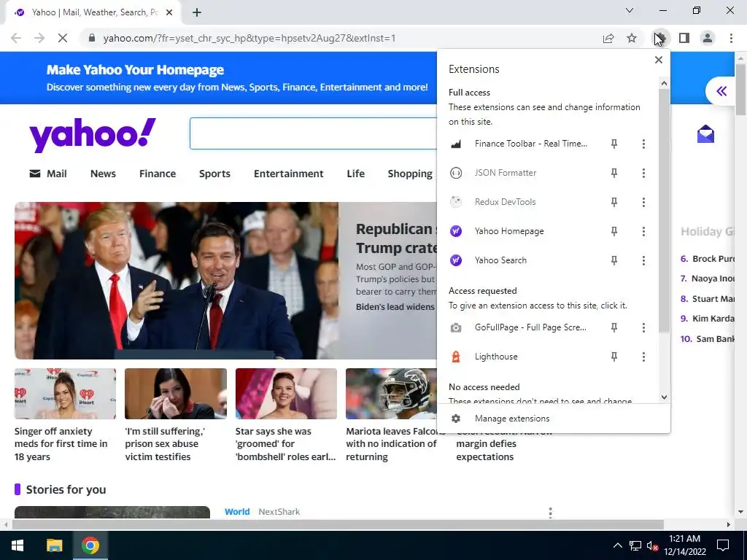The height and width of the screenshot is (560, 747).
Task: Open the Windows Start menu
Action: (x=18, y=545)
